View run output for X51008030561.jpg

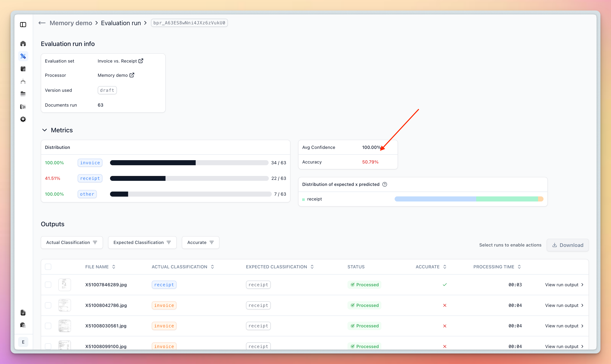(x=564, y=326)
